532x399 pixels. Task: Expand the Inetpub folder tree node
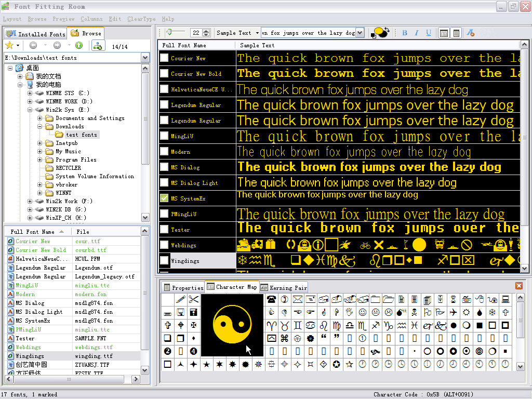[x=39, y=143]
